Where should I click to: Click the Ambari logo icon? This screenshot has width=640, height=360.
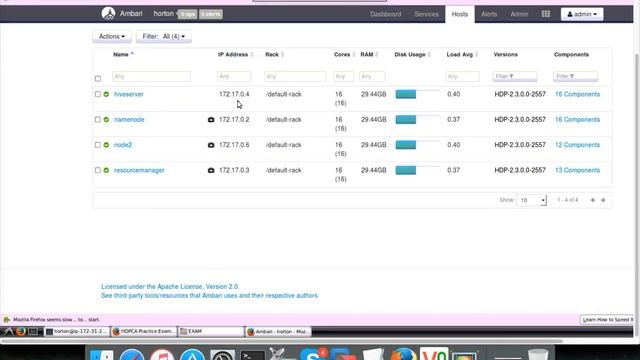pyautogui.click(x=108, y=13)
